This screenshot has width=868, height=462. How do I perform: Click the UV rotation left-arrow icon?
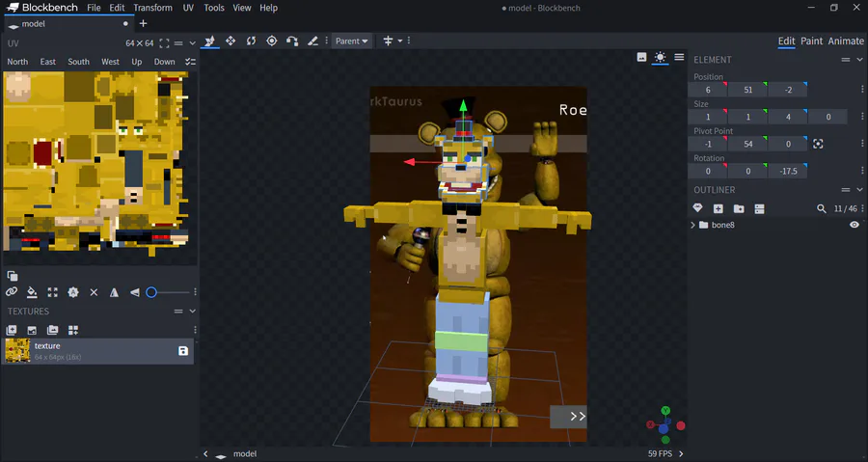(x=134, y=292)
